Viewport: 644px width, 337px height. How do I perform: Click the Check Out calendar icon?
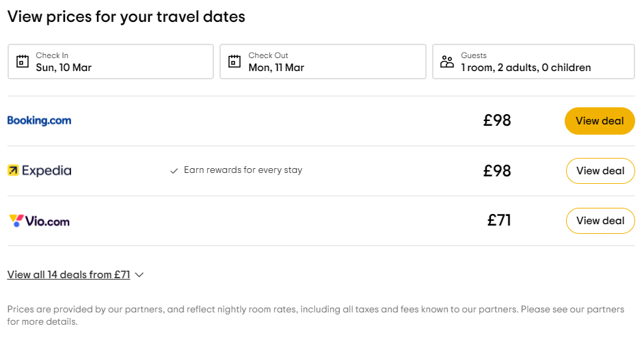[234, 62]
